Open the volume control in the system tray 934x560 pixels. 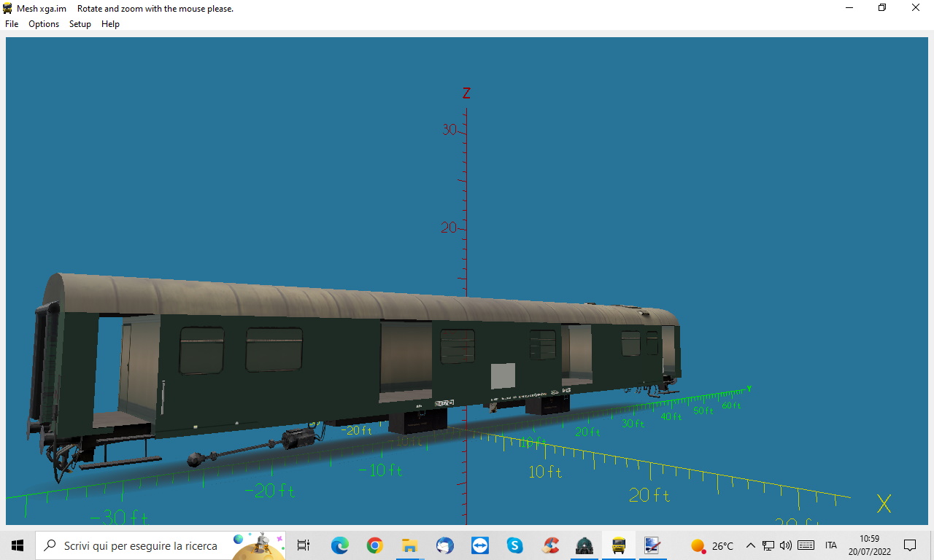coord(786,545)
